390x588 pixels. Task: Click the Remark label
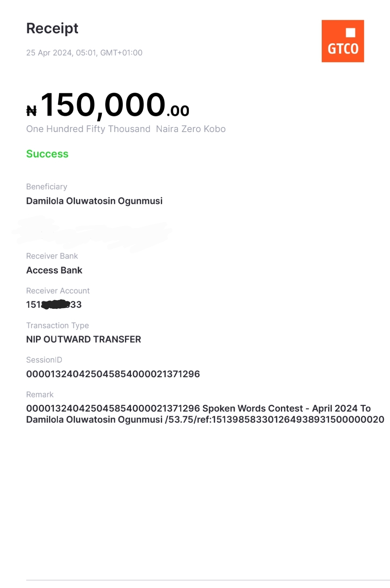point(40,394)
